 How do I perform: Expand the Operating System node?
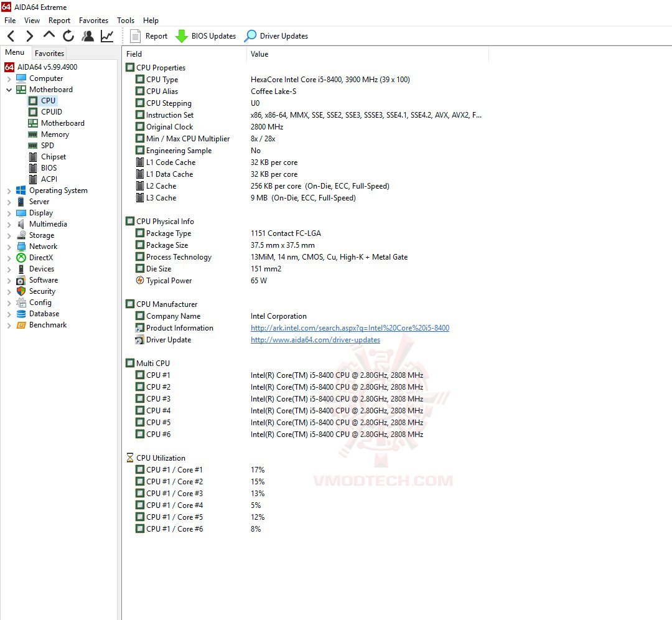tap(9, 191)
